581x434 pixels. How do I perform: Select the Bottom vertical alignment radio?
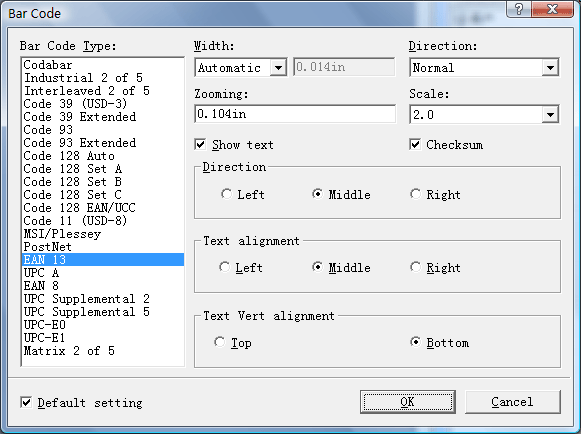(415, 342)
